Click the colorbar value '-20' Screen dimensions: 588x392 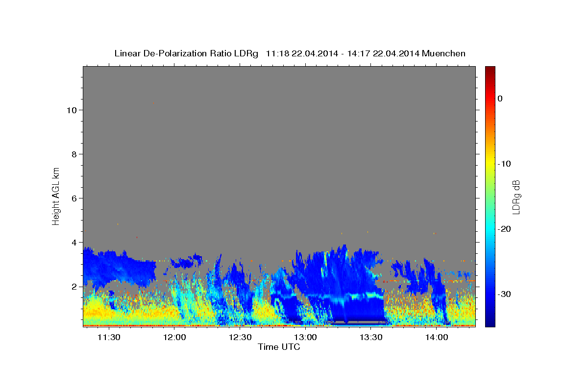click(x=505, y=229)
